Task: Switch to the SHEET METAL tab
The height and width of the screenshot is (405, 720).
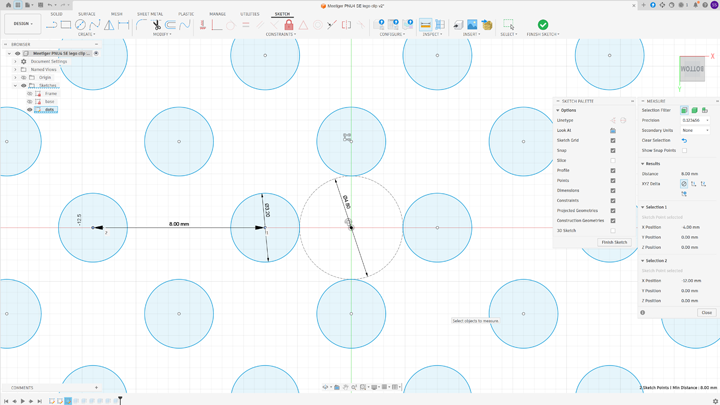Action: click(x=150, y=14)
